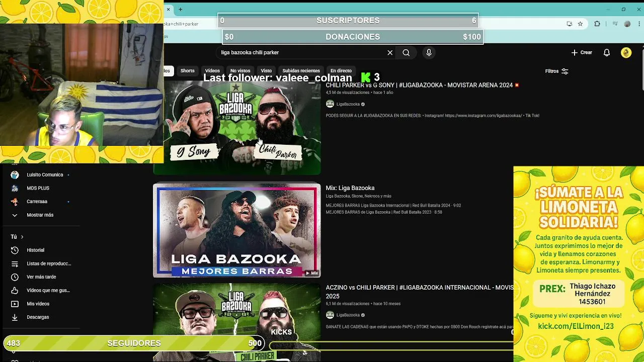Image resolution: width=644 pixels, height=362 pixels.
Task: Start voice search with the microphone icon
Action: pos(429,52)
